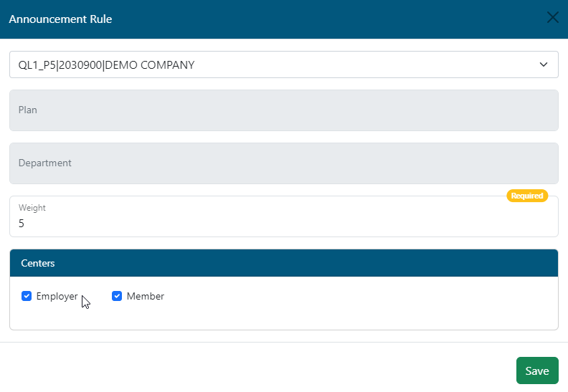Click the Plan field
The image size is (568, 392).
click(283, 110)
